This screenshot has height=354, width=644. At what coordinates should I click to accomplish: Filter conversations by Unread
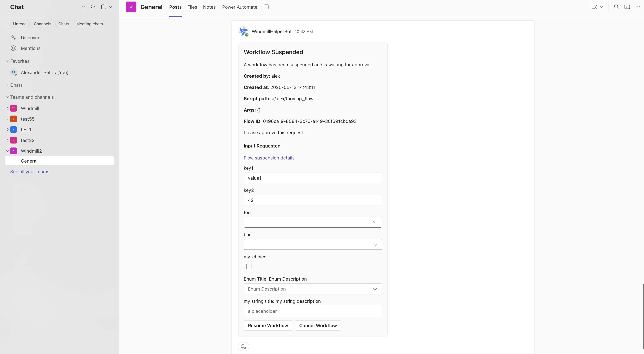coord(20,24)
